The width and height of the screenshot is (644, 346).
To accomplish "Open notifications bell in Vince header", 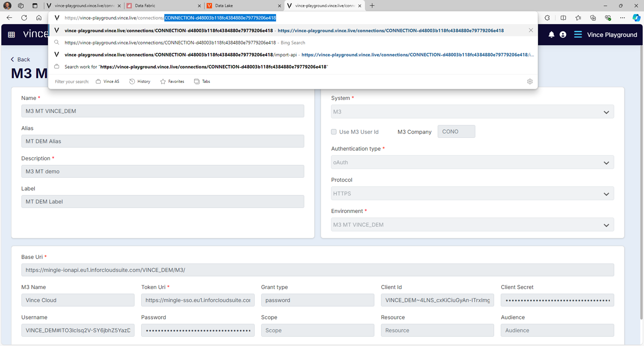I will click(x=551, y=35).
